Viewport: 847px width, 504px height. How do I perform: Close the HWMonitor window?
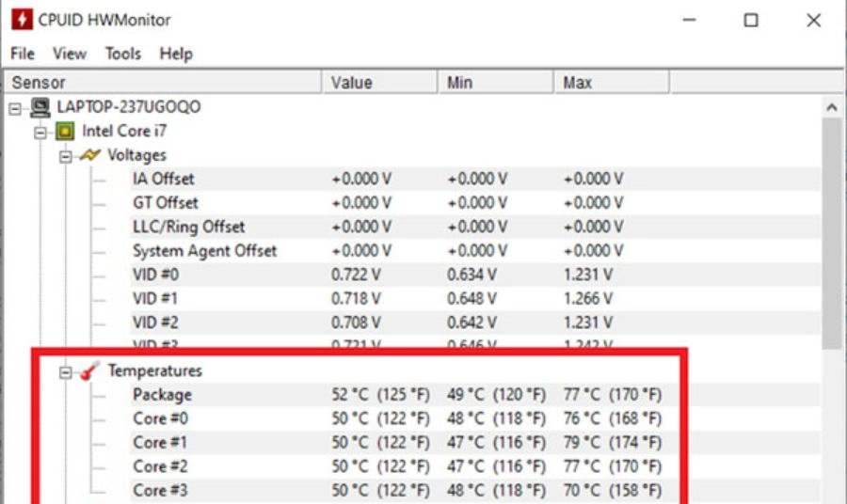pos(813,20)
